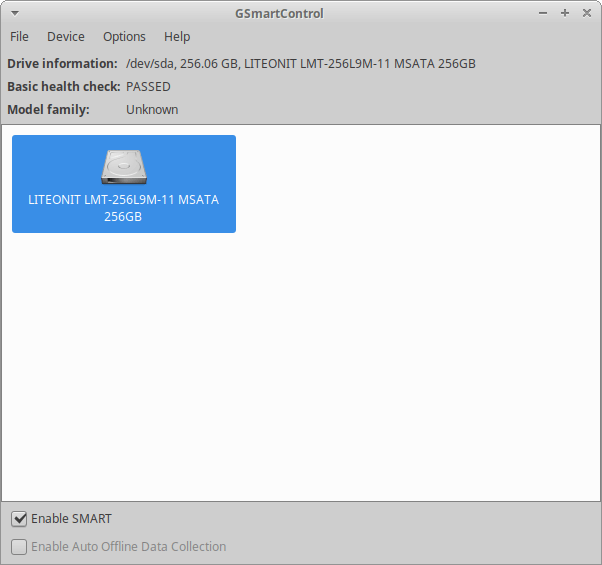
Task: Toggle the Enable SMART checkbox
Action: pyautogui.click(x=19, y=519)
